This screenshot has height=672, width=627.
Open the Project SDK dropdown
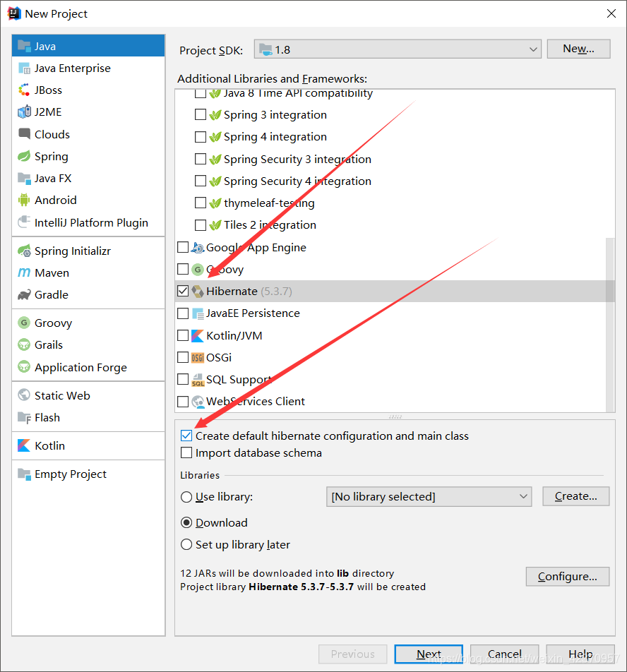398,49
